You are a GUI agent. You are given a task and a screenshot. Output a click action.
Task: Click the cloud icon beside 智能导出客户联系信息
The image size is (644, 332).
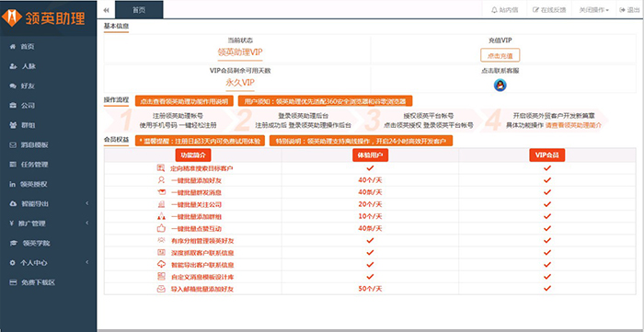[x=161, y=264]
